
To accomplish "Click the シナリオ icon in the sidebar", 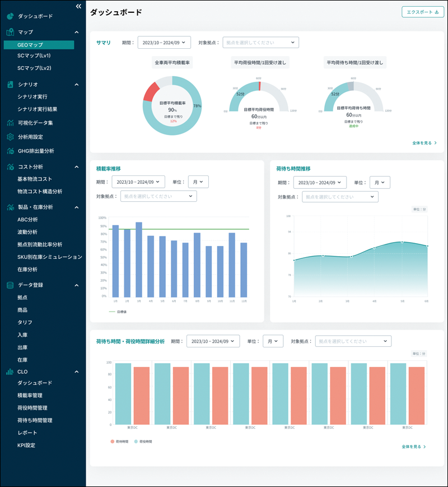I will click(10, 85).
